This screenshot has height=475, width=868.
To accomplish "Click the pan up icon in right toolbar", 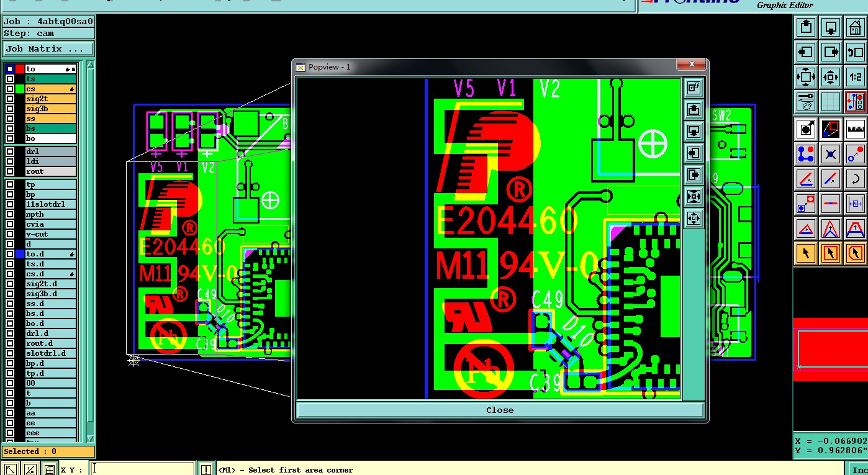I will (806, 27).
